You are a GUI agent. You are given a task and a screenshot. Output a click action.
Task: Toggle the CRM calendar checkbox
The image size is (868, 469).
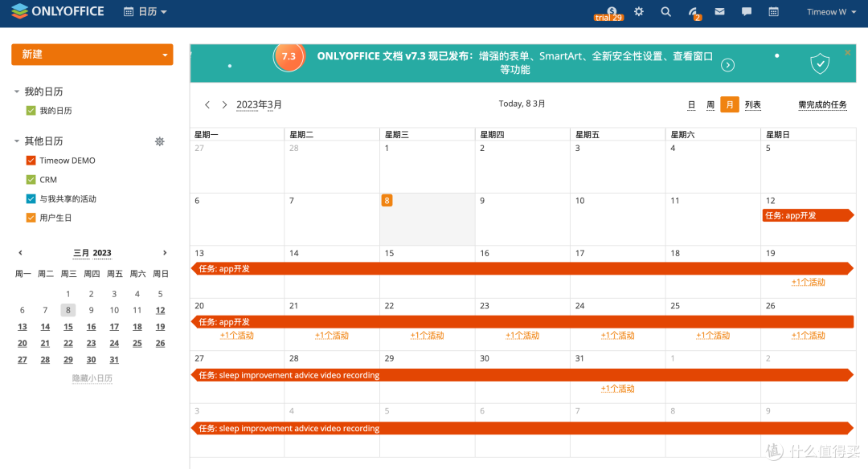coord(31,180)
